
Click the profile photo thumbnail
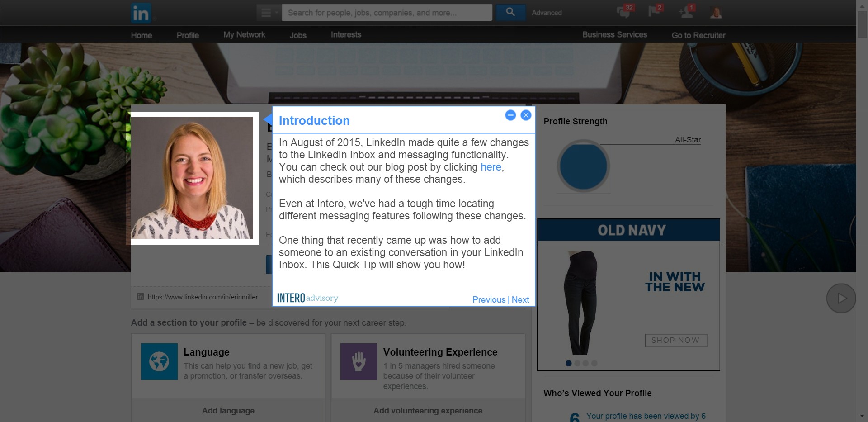coord(192,178)
